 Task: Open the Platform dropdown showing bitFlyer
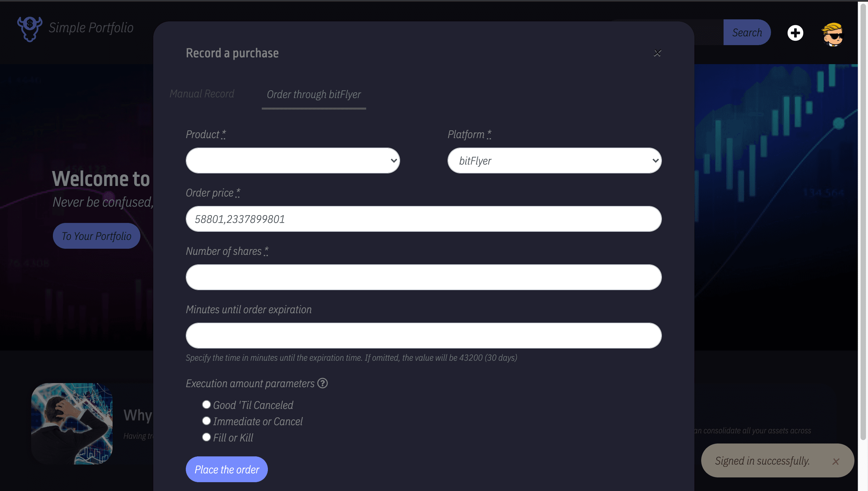555,160
